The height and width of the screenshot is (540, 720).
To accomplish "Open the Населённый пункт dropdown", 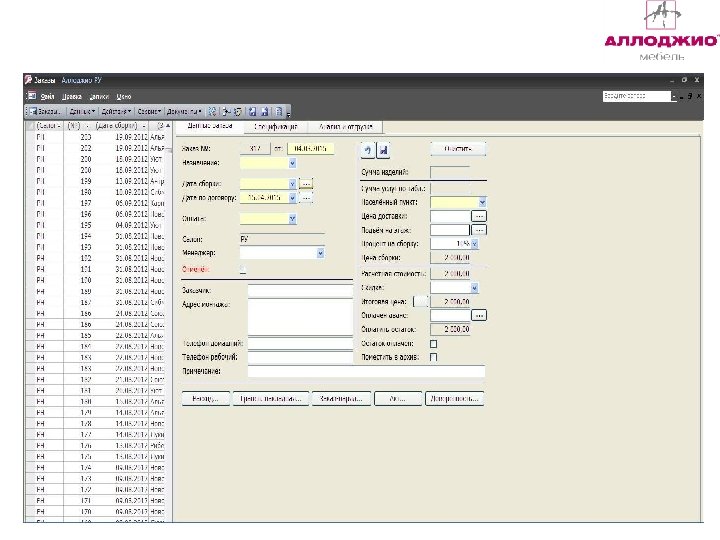I will [x=482, y=202].
